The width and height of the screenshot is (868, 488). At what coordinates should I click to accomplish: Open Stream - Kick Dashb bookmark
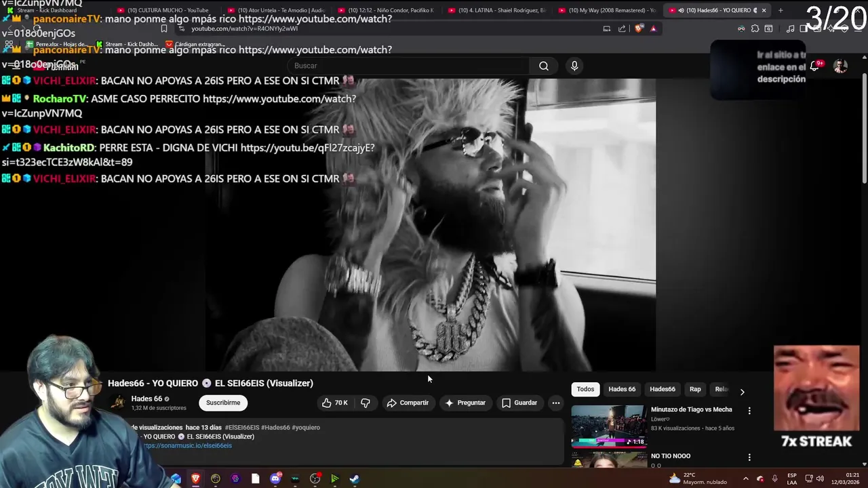[127, 44]
